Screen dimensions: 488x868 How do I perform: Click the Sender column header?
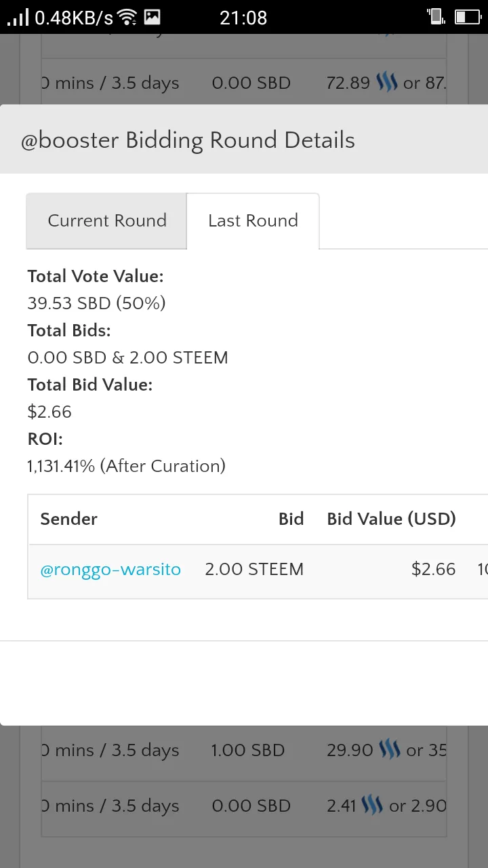point(69,519)
